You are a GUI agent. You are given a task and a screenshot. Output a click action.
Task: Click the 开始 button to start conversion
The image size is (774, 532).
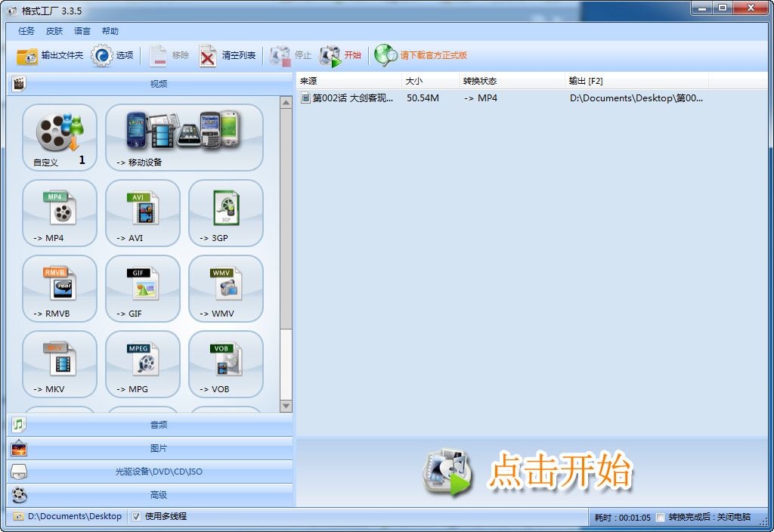344,55
